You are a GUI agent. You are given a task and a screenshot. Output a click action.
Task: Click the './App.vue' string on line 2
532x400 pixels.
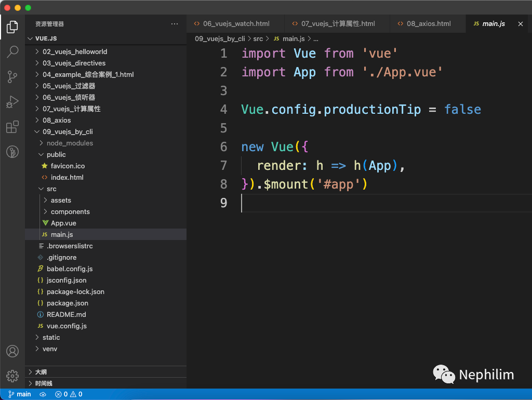pyautogui.click(x=403, y=72)
